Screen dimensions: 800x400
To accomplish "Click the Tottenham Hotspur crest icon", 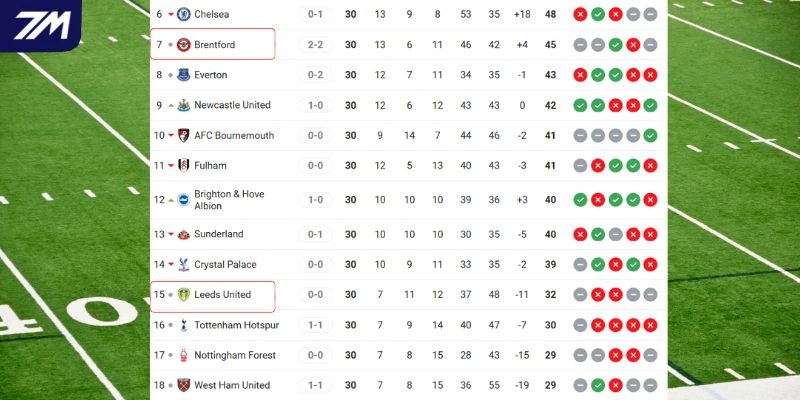I will pos(183,325).
